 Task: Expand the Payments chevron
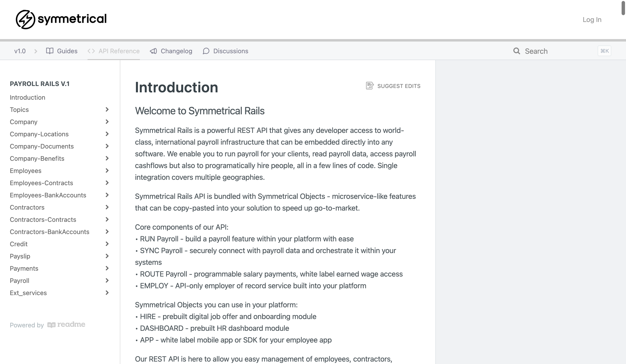(x=107, y=268)
